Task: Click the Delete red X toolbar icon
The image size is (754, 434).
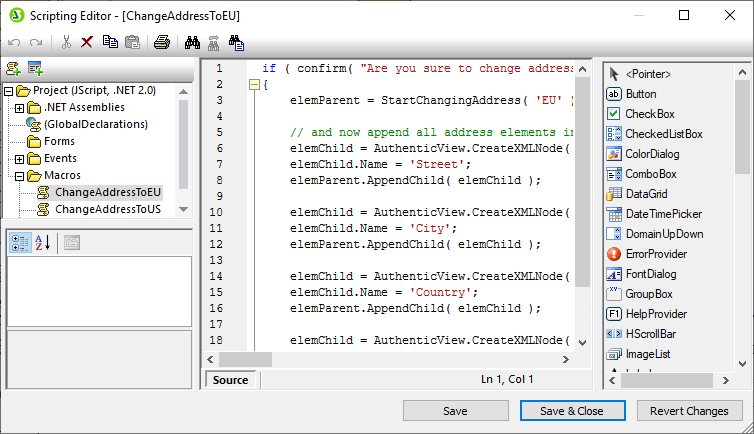Action: 86,42
